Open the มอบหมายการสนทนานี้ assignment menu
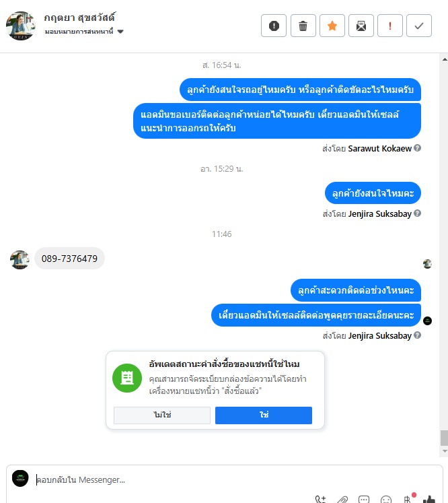The height and width of the screenshot is (503, 448). (x=79, y=32)
